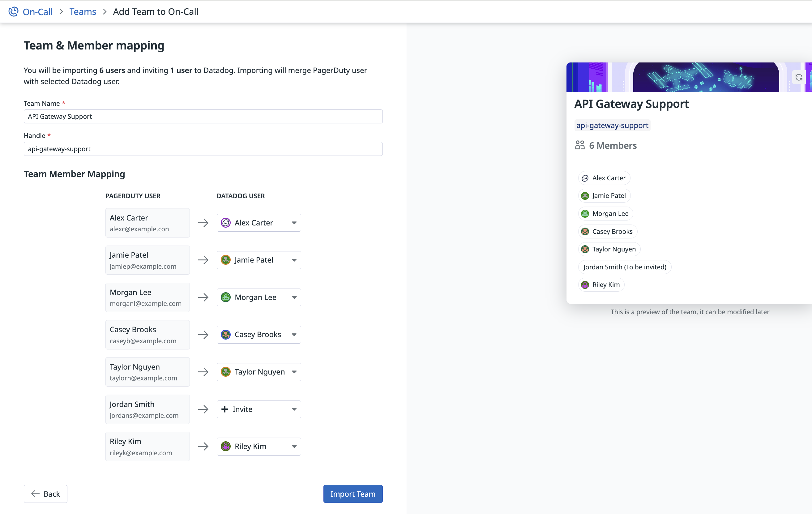The image size is (812, 514).
Task: Click the arrow icon beside Jamie Patel's mapping
Action: click(x=203, y=260)
